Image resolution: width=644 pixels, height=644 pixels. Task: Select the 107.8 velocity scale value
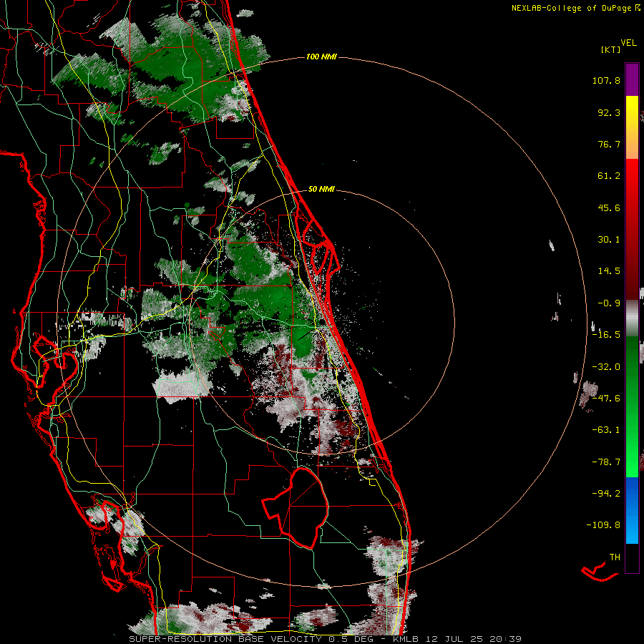(606, 80)
